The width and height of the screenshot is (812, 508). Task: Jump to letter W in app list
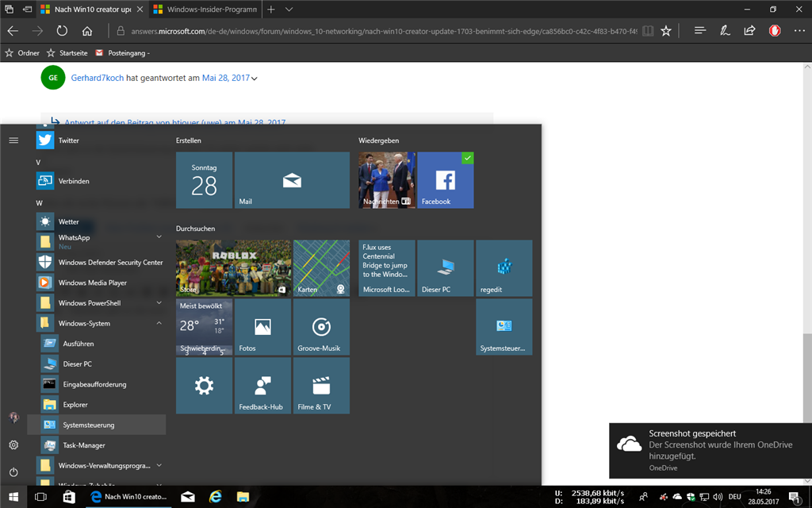pyautogui.click(x=40, y=202)
